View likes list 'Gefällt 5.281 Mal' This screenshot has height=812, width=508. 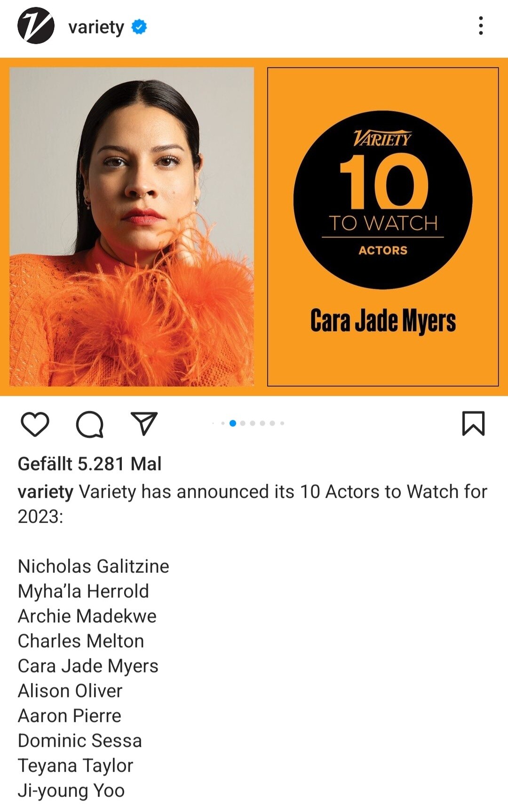click(x=89, y=464)
